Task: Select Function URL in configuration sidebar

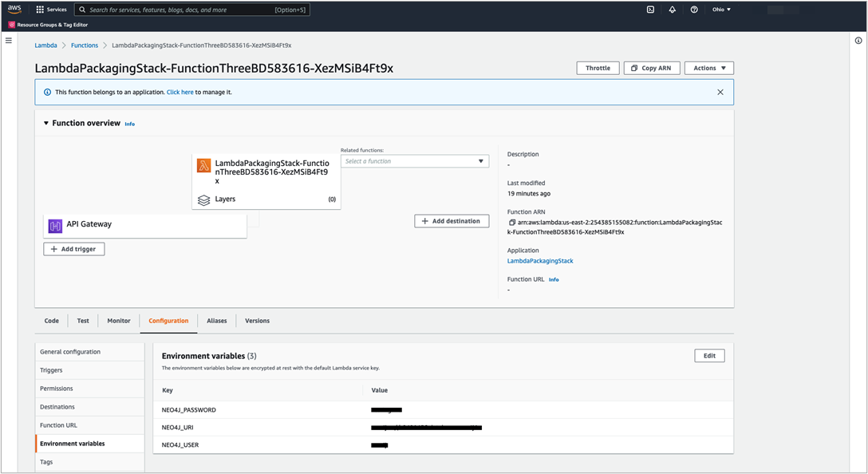Action: point(89,425)
